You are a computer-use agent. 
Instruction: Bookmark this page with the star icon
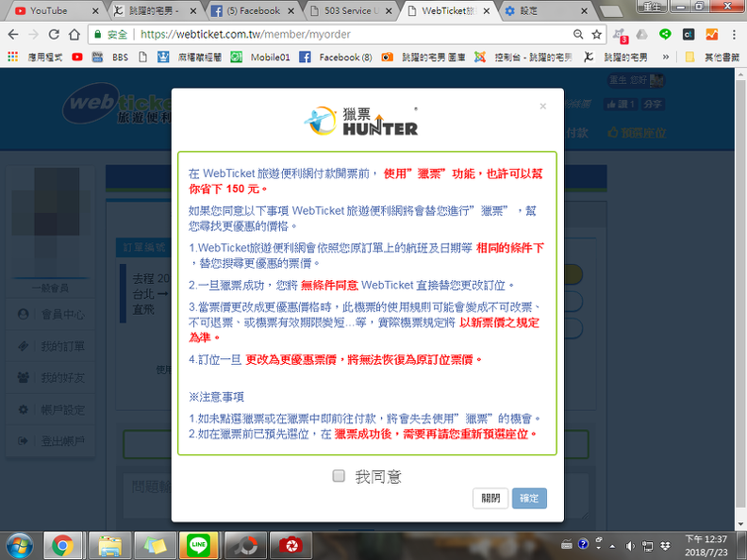pos(596,34)
